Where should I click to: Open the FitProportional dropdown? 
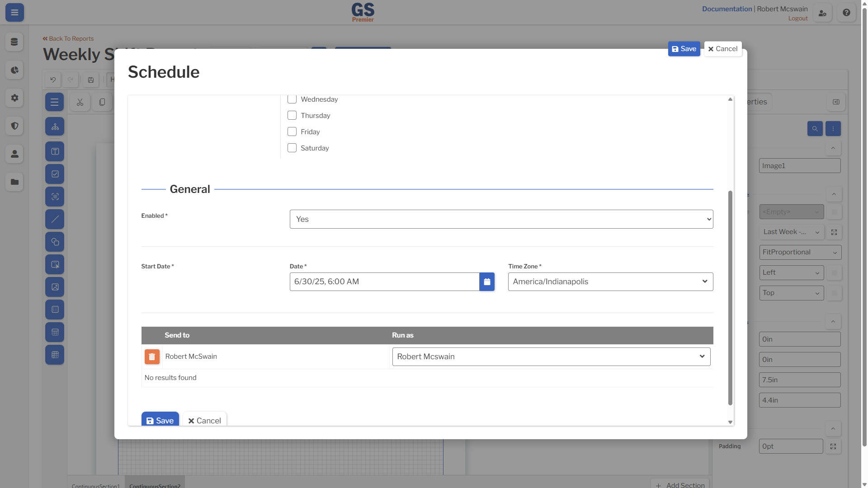click(800, 253)
